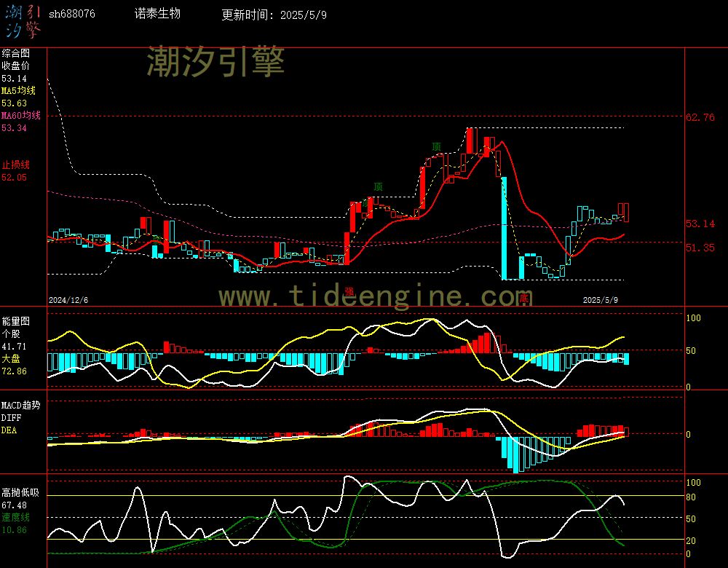Click the 个股 legend label

point(11,334)
